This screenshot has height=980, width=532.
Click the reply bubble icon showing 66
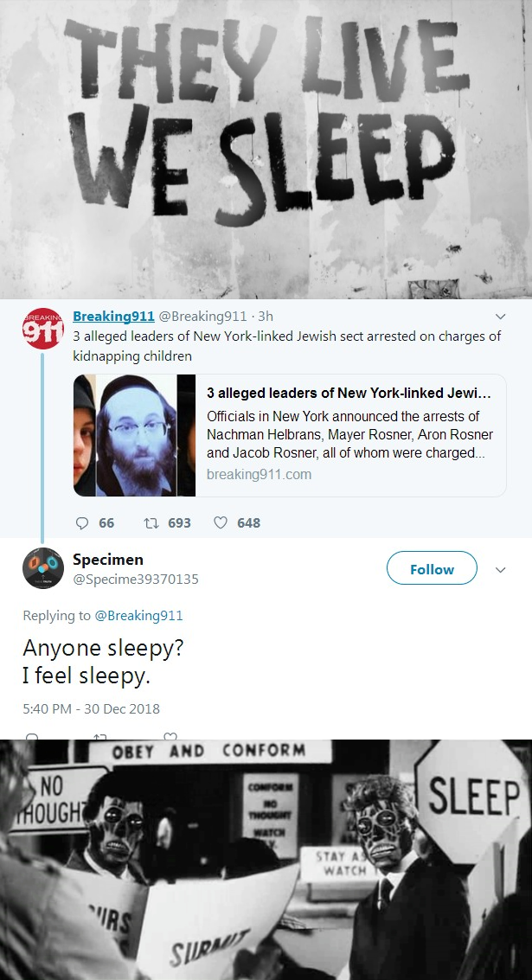82,523
